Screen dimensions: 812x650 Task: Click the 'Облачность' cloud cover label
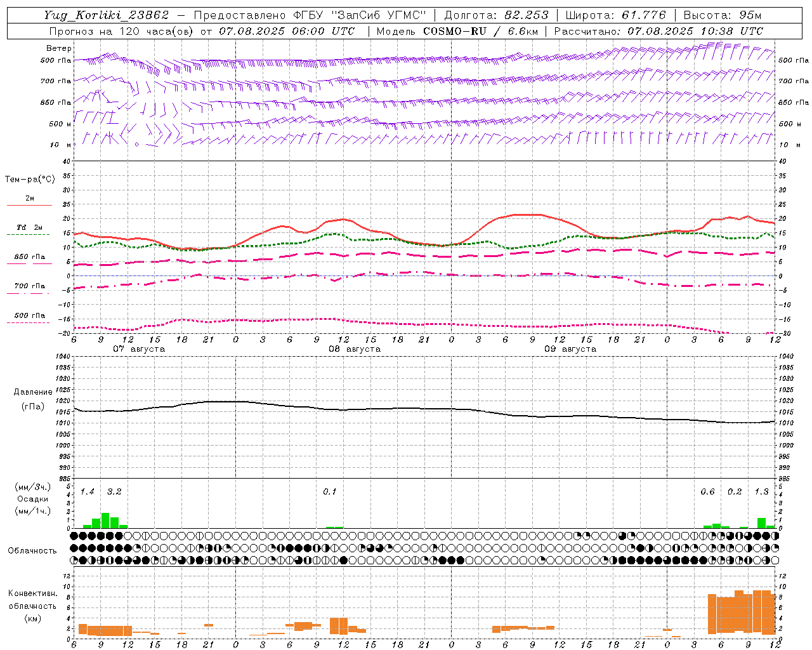point(32,550)
